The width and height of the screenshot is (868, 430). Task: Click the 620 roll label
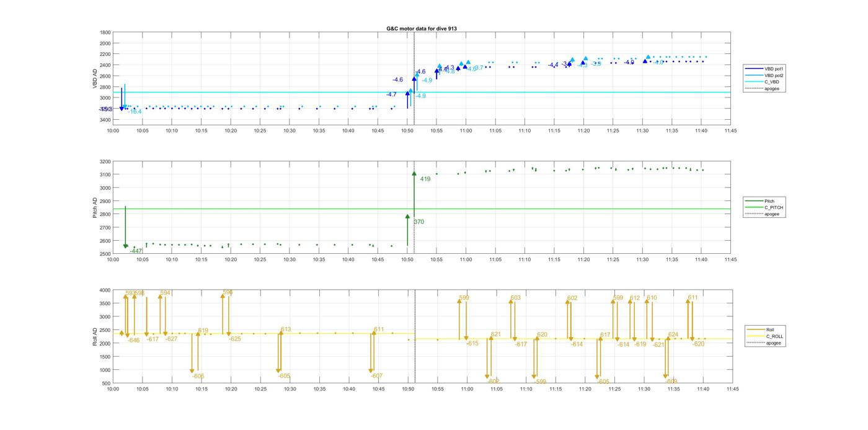pyautogui.click(x=542, y=334)
